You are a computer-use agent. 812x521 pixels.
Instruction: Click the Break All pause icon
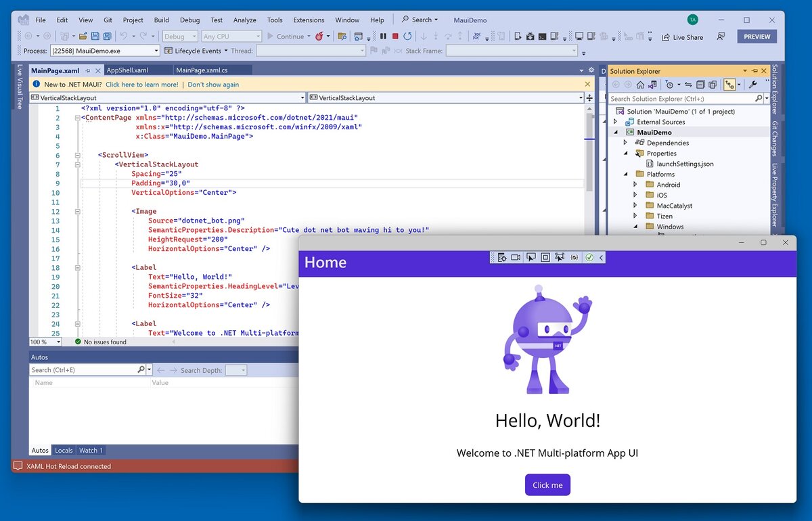pos(384,37)
